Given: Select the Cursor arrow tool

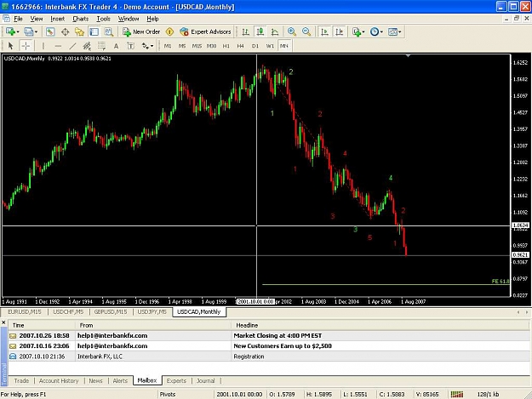Looking at the screenshot, I should (x=10, y=46).
